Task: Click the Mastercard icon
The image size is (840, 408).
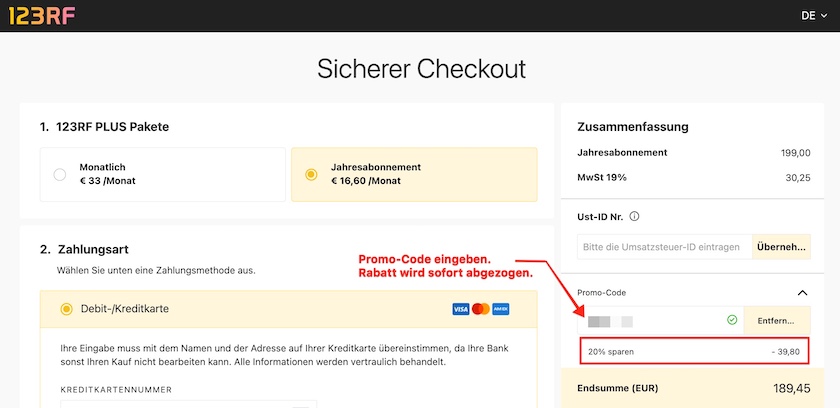Action: tap(480, 309)
